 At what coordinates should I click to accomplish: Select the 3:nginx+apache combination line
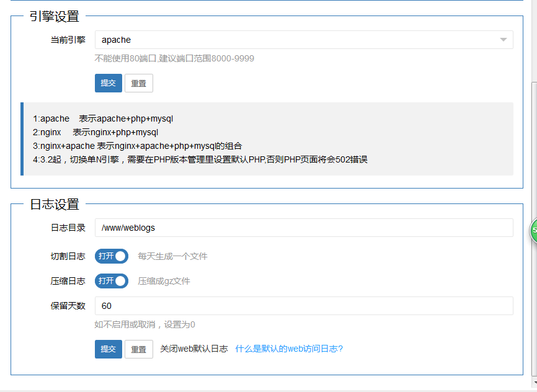(137, 146)
